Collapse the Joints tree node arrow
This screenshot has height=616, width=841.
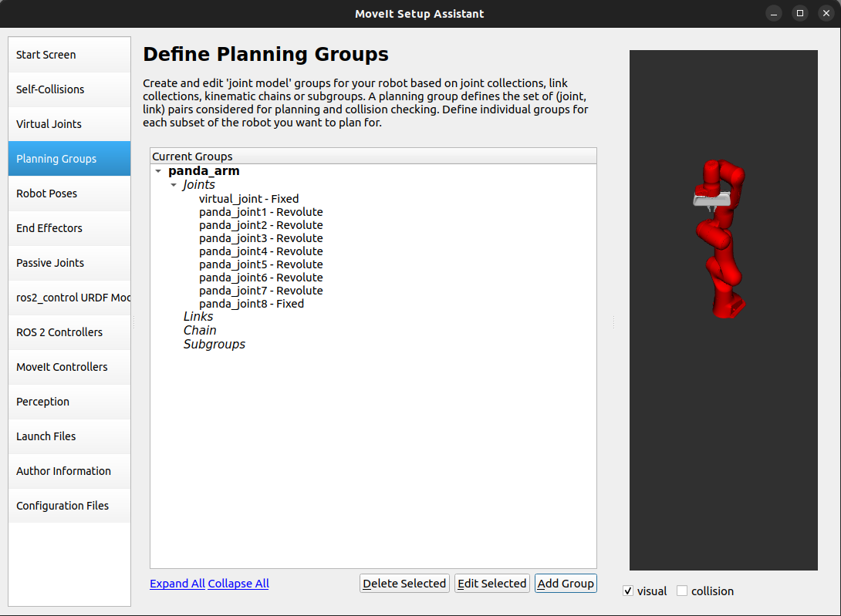(x=174, y=185)
